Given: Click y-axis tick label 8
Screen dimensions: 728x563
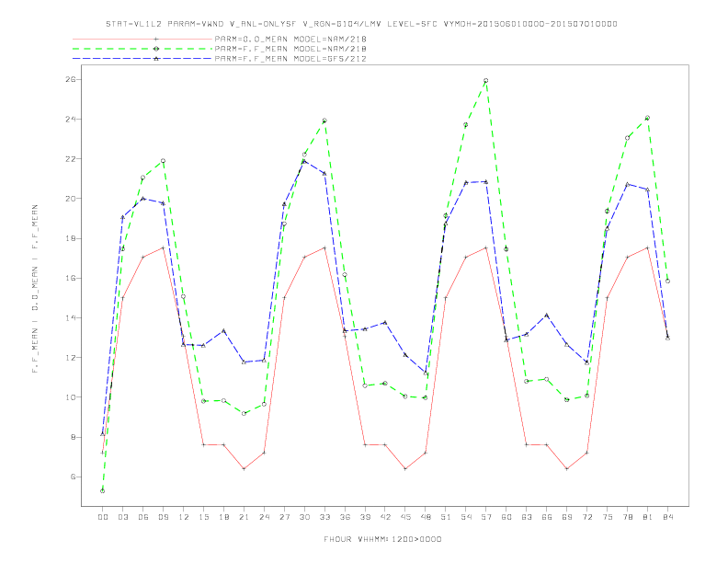Looking at the screenshot, I should pos(73,437).
